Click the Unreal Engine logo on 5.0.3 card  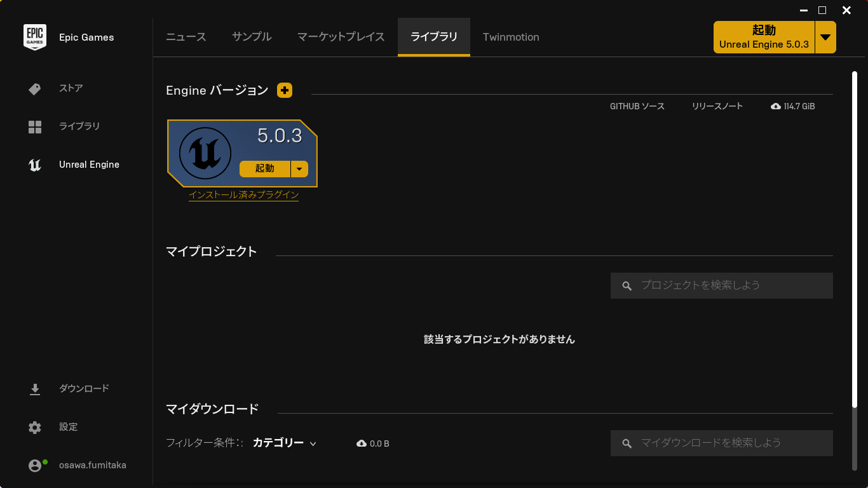(x=205, y=152)
